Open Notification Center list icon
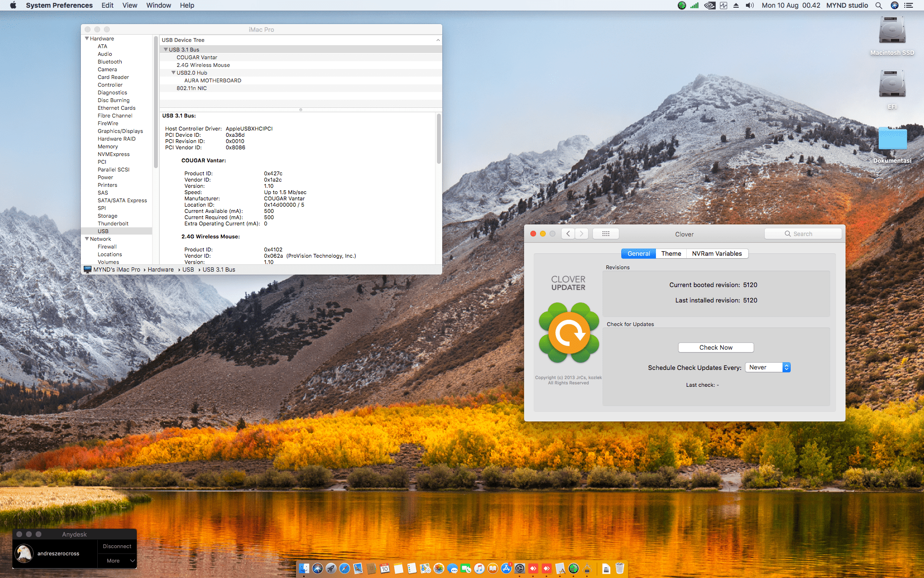This screenshot has height=578, width=924. (909, 5)
